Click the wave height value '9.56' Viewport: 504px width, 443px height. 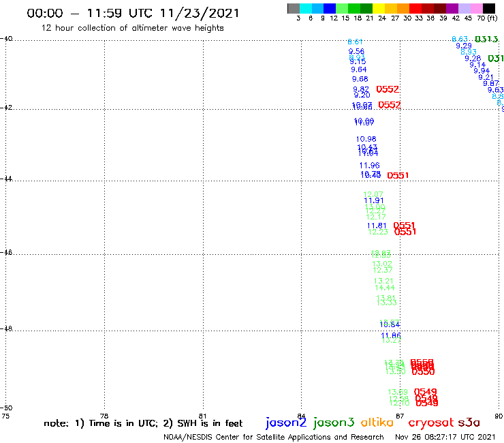[x=356, y=52]
